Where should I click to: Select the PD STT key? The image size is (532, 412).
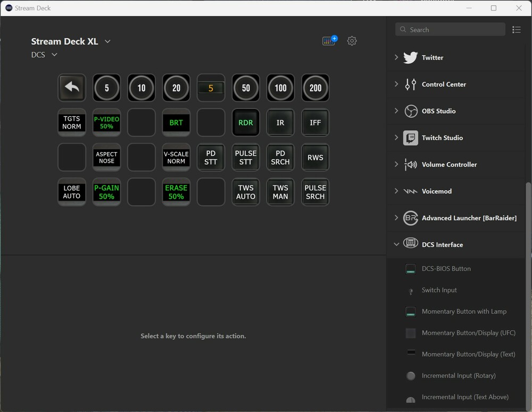211,157
